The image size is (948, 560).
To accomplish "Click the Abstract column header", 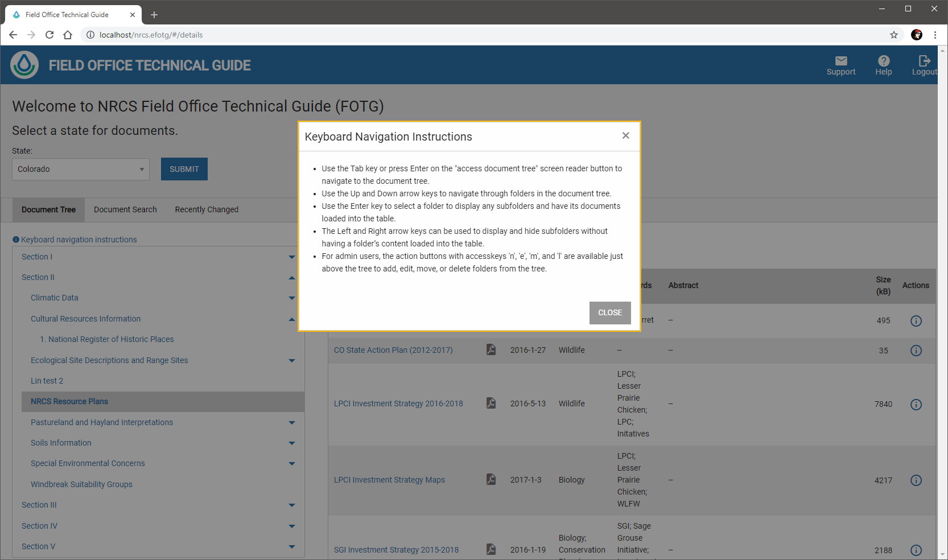I will 683,286.
